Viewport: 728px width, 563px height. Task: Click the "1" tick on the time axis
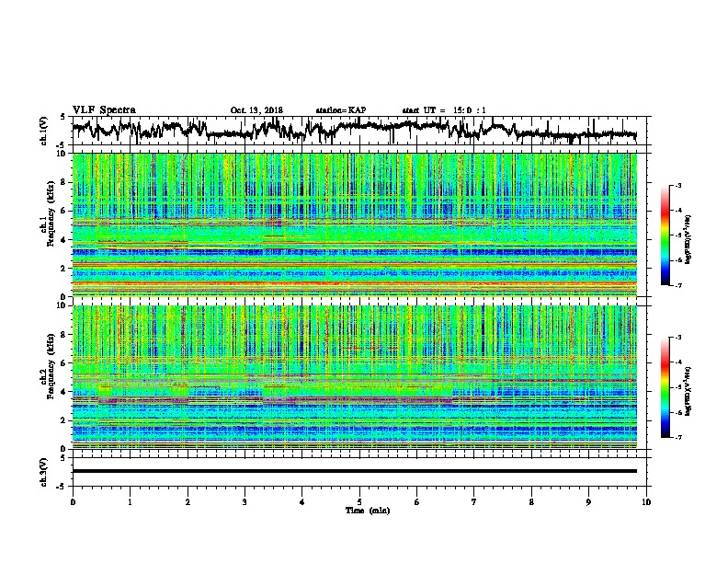coord(130,502)
